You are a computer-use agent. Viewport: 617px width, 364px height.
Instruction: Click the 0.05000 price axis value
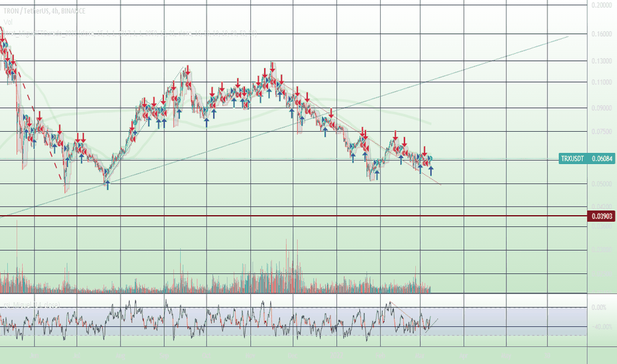(602, 184)
